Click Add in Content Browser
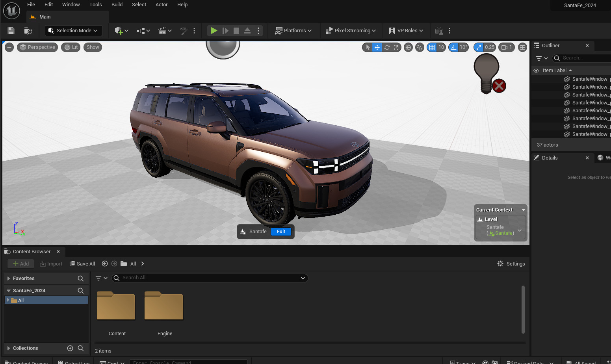 [20, 264]
